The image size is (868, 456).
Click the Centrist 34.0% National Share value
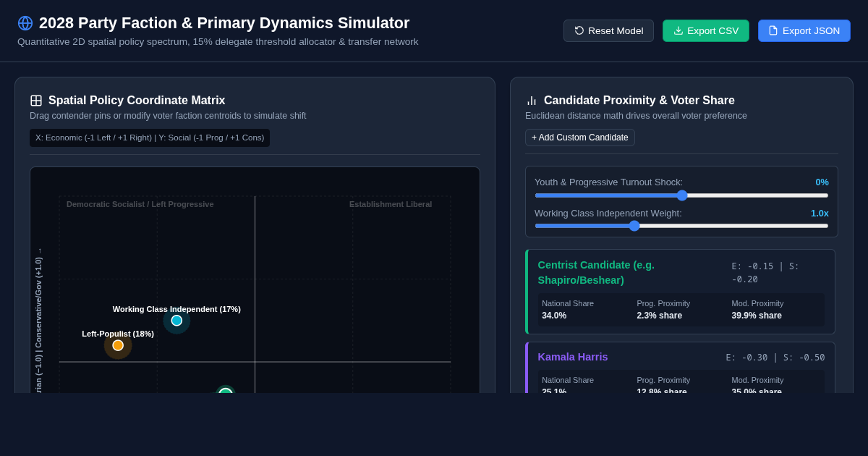click(x=554, y=316)
